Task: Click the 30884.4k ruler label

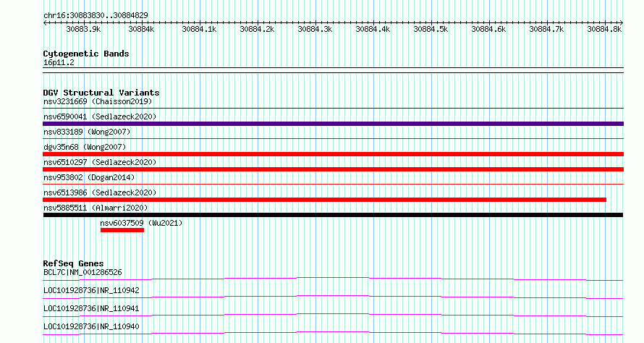Action: click(373, 29)
